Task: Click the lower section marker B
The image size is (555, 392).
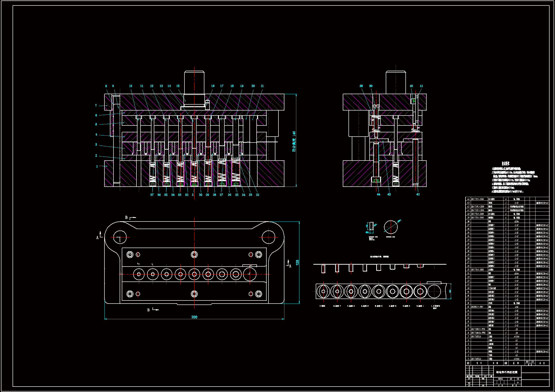Action: coord(148,310)
